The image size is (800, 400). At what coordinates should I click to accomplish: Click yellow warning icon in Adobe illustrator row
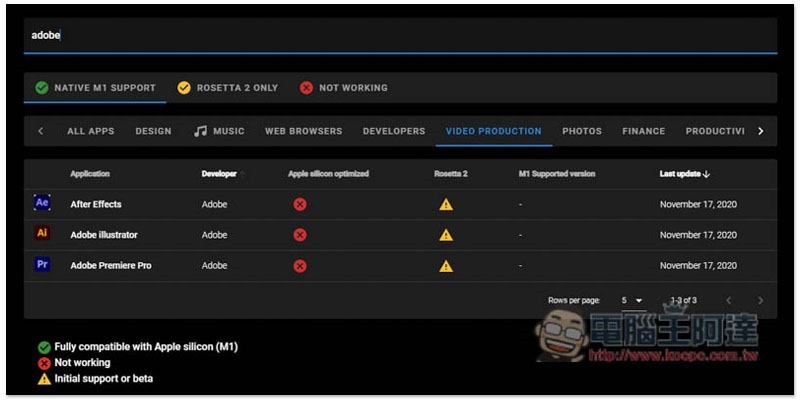click(x=446, y=235)
